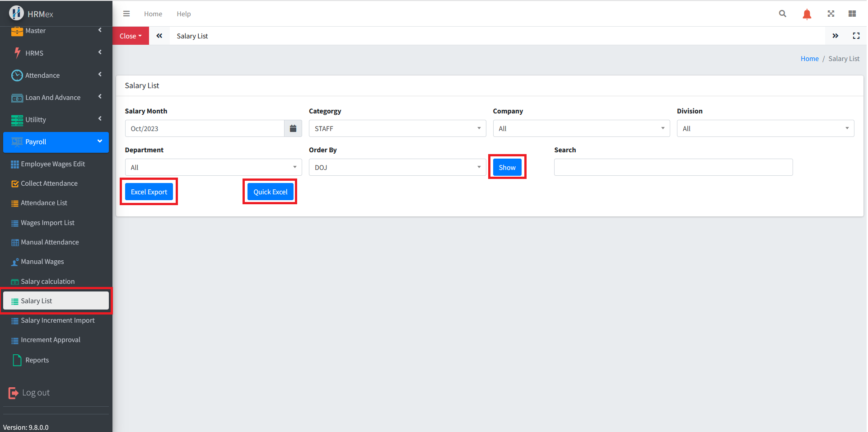This screenshot has width=868, height=432.
Task: Open the grid apps icon in top bar
Action: (852, 14)
